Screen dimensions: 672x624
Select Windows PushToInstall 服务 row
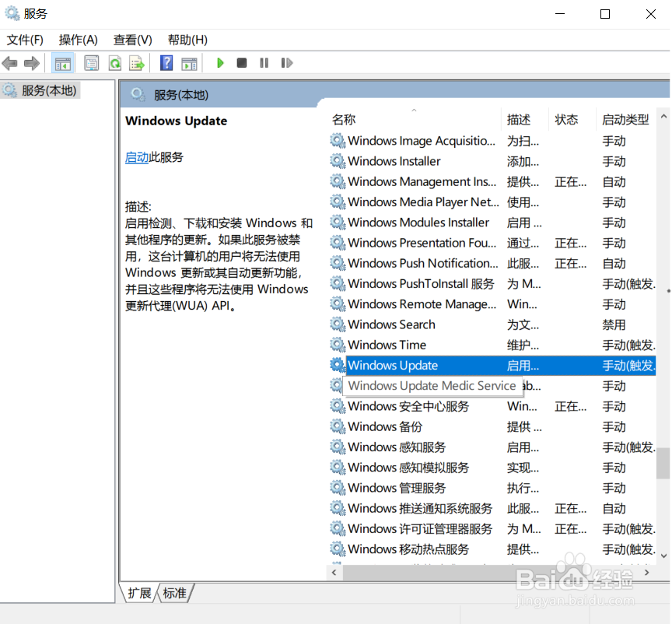tap(493, 284)
